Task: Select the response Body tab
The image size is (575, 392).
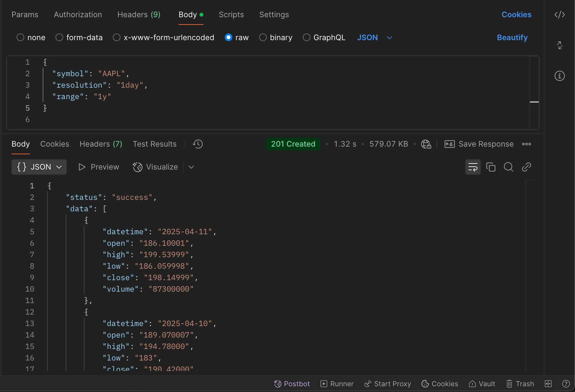Action: click(21, 144)
